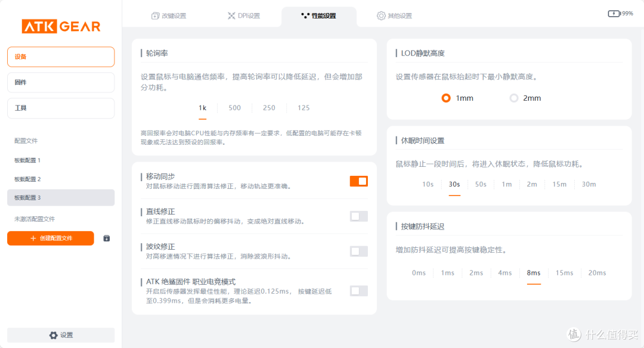Click the 创建配置文件 button
Screen dimensions: 644x348
pos(51,238)
